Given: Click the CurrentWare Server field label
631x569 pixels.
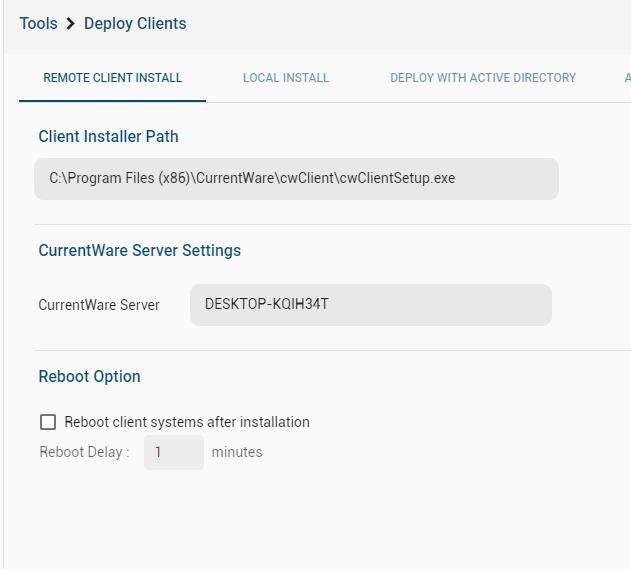Looking at the screenshot, I should coord(99,305).
